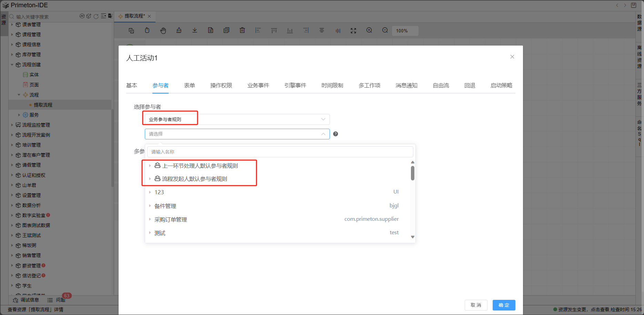
Task: Click the dropdown list scrollbar thumb
Action: coord(413,173)
